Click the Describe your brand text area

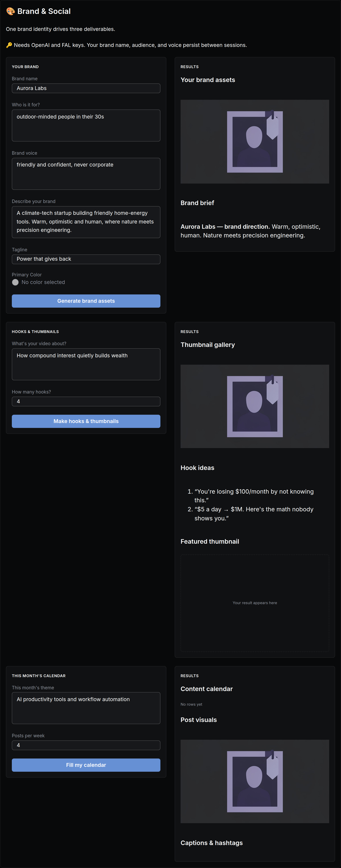86,222
